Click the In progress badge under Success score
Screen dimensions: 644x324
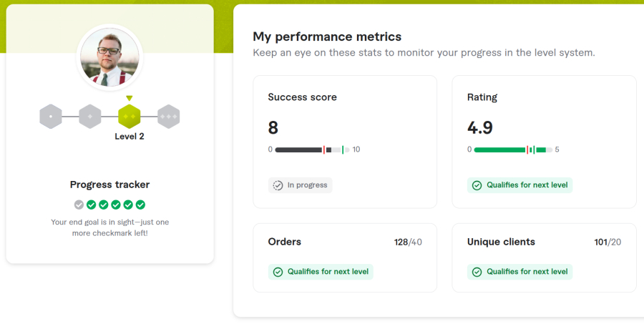pyautogui.click(x=301, y=185)
